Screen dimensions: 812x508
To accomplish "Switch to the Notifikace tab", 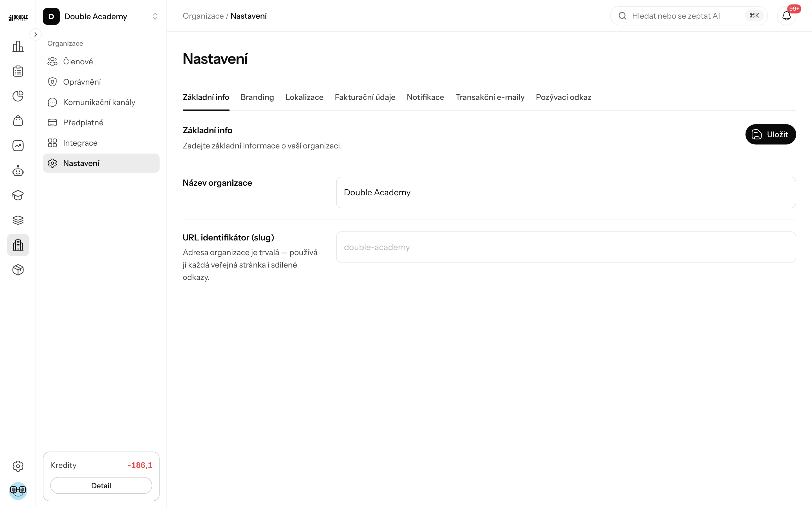I will point(425,97).
